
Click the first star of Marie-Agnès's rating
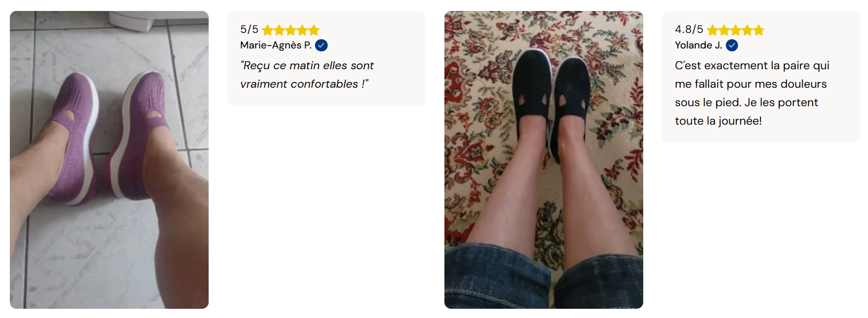pyautogui.click(x=268, y=30)
